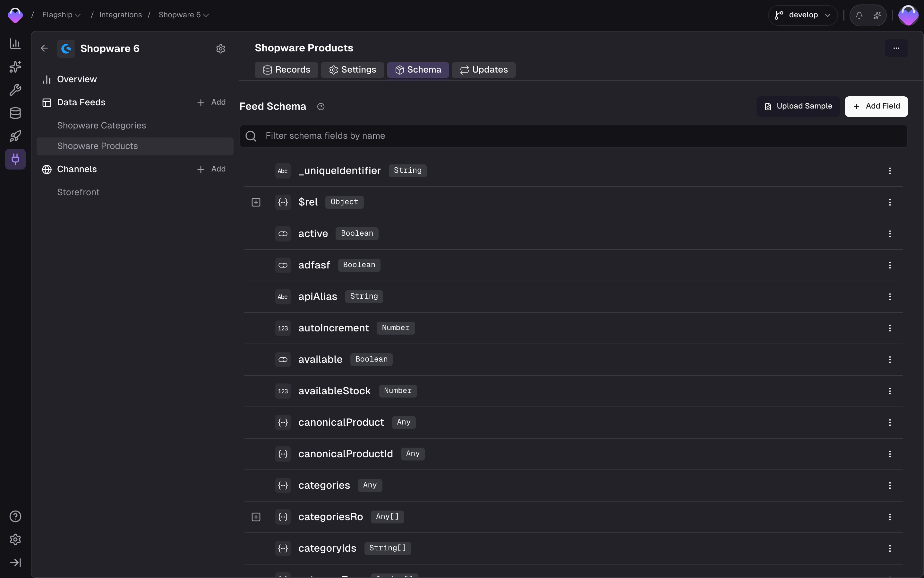Open options menu for autoIncrement field
Screen dimensions: 924x578
point(890,328)
